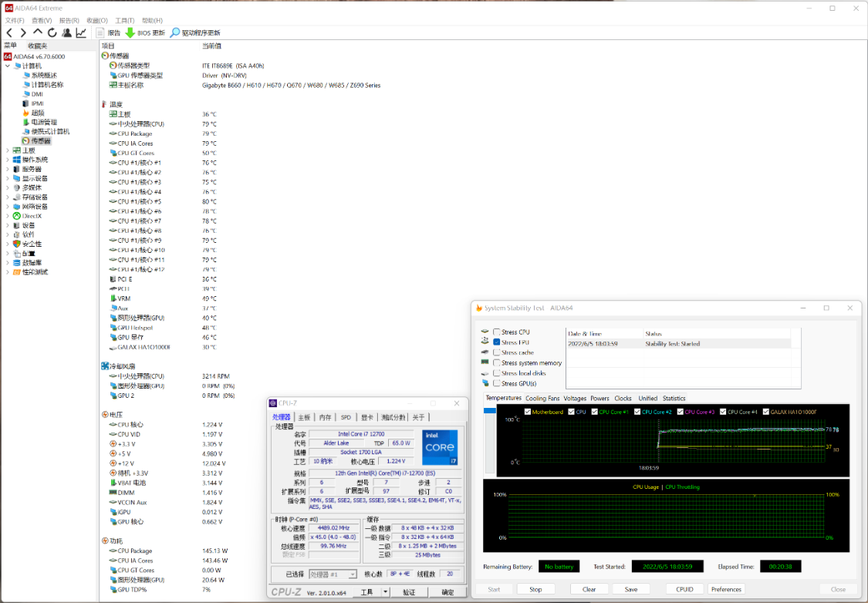Select the Stability Test: Started log row
The height and width of the screenshot is (603, 868).
pos(679,344)
